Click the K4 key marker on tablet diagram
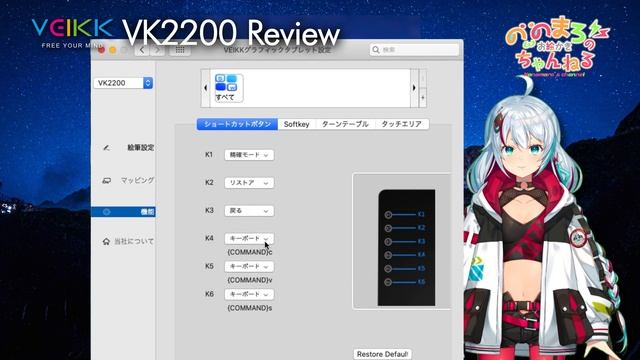 389,255
